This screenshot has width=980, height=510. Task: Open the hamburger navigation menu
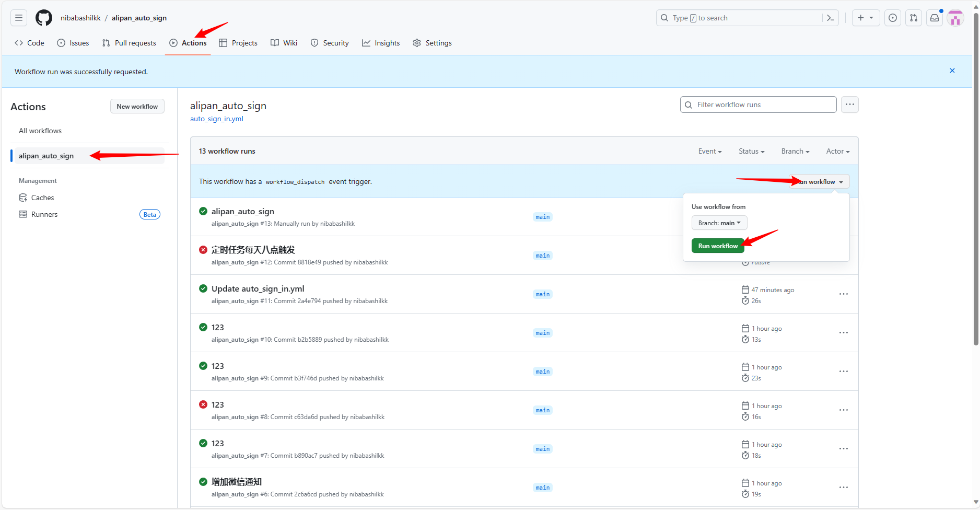(19, 18)
